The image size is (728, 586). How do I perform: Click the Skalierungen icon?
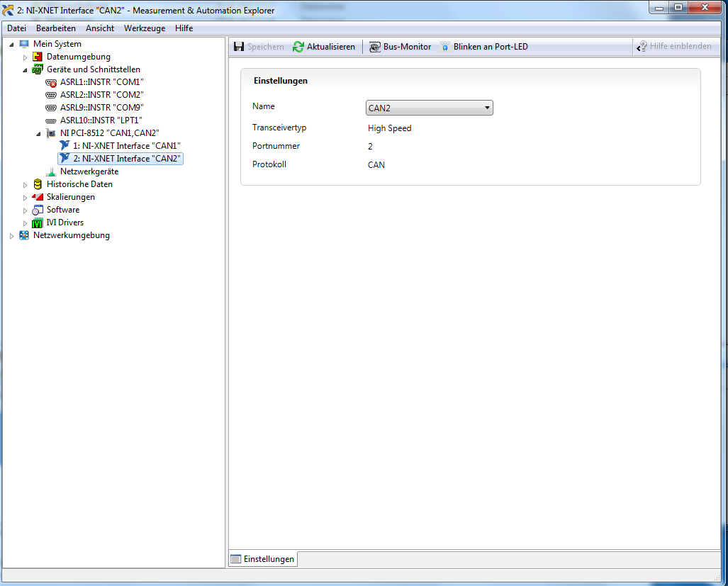(38, 197)
